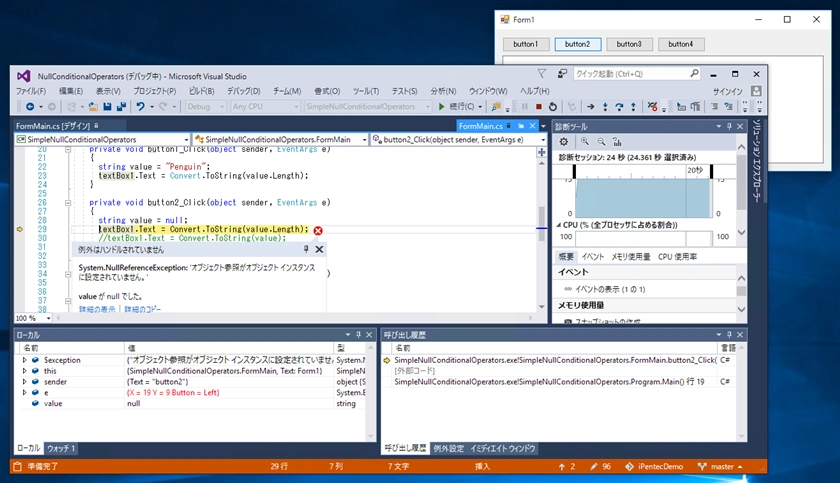
Task: Click the 詳細のコピー link in exception popup
Action: pyautogui.click(x=142, y=309)
